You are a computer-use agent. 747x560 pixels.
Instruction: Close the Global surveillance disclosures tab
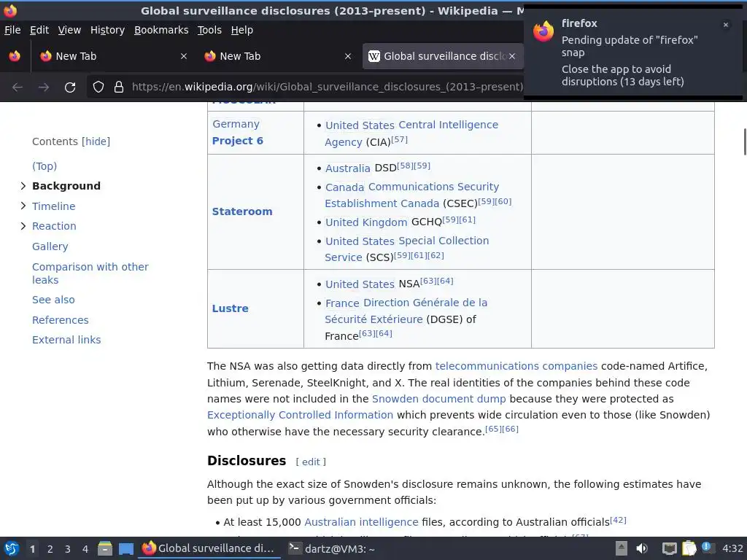click(511, 56)
